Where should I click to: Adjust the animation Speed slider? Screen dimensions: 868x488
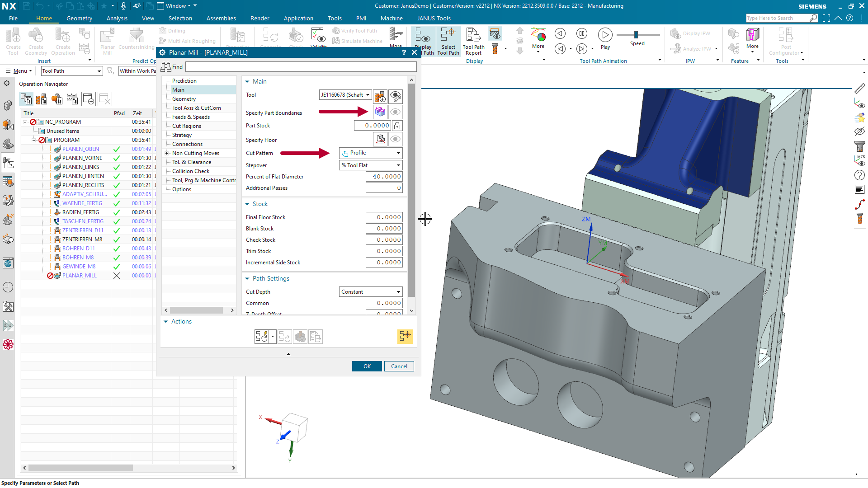[636, 35]
